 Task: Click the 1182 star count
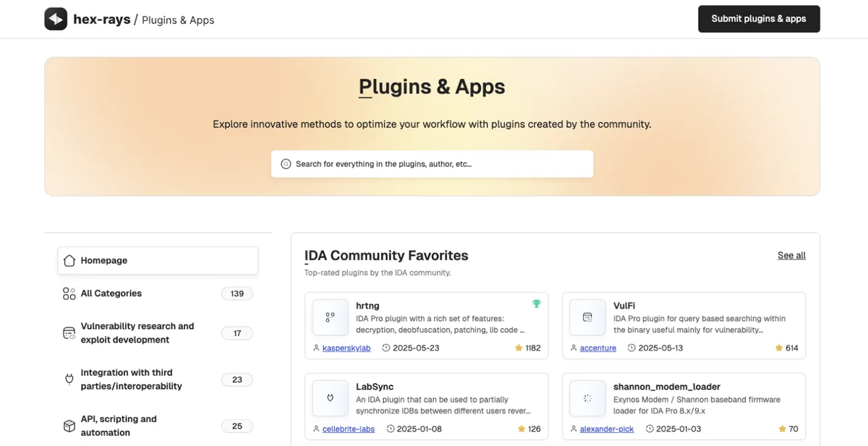533,348
